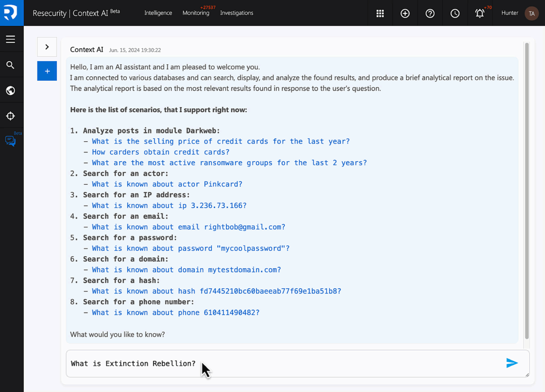This screenshot has height=392, width=545.
Task: Click the Hunter username
Action: click(510, 13)
